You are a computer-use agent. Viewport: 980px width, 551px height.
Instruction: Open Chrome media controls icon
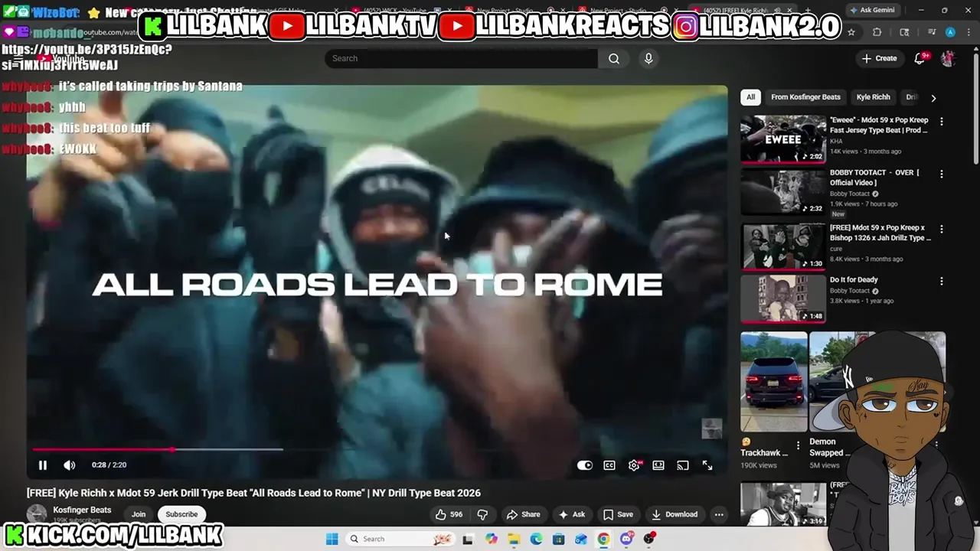pyautogui.click(x=931, y=32)
